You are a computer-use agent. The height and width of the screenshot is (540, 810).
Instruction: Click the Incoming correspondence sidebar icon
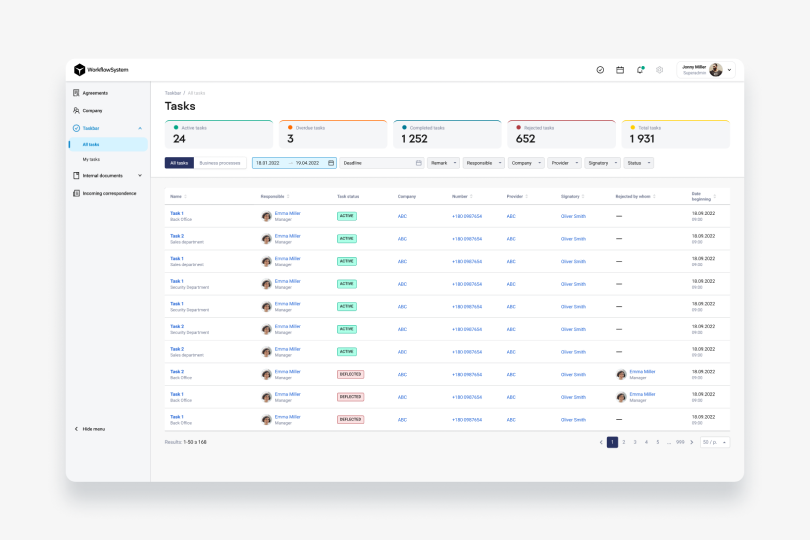click(77, 193)
